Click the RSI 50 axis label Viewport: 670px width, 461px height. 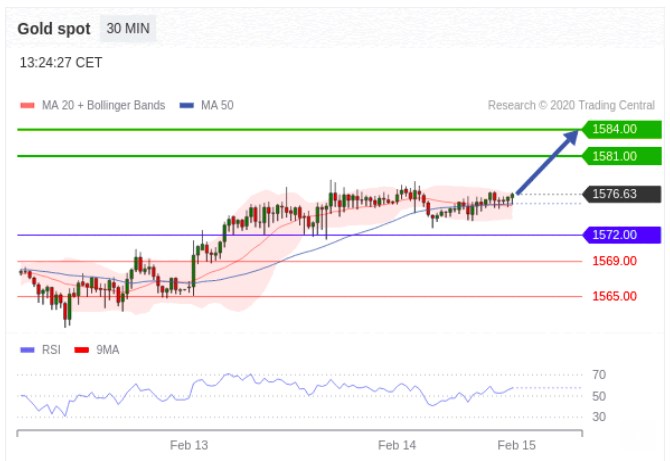[599, 396]
